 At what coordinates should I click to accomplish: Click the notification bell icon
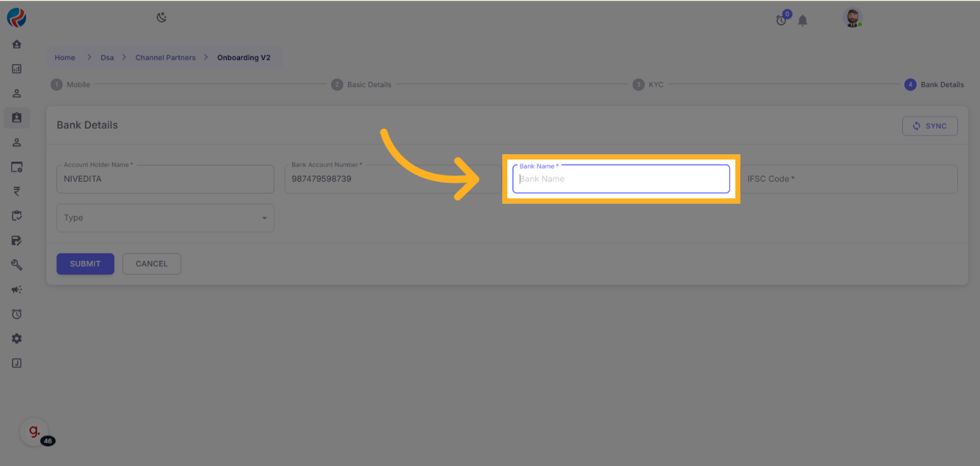pos(803,21)
